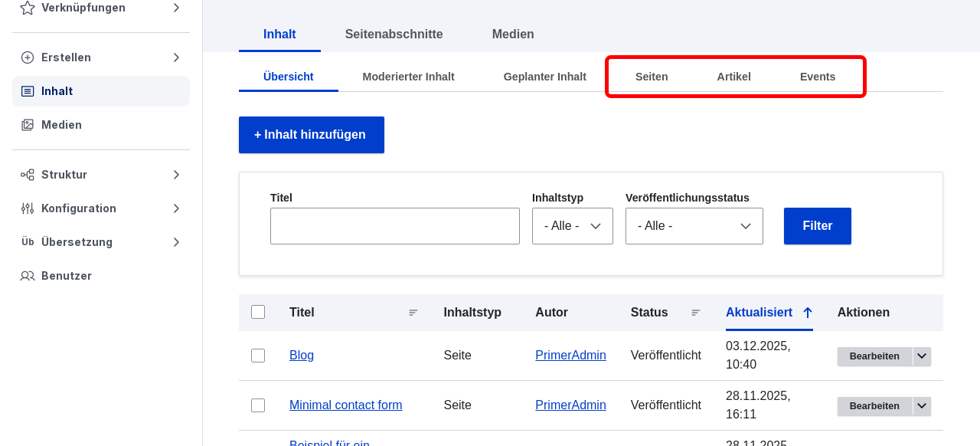Image resolution: width=980 pixels, height=446 pixels.
Task: Expand the Konfiguration submenu chevron
Action: (x=176, y=208)
